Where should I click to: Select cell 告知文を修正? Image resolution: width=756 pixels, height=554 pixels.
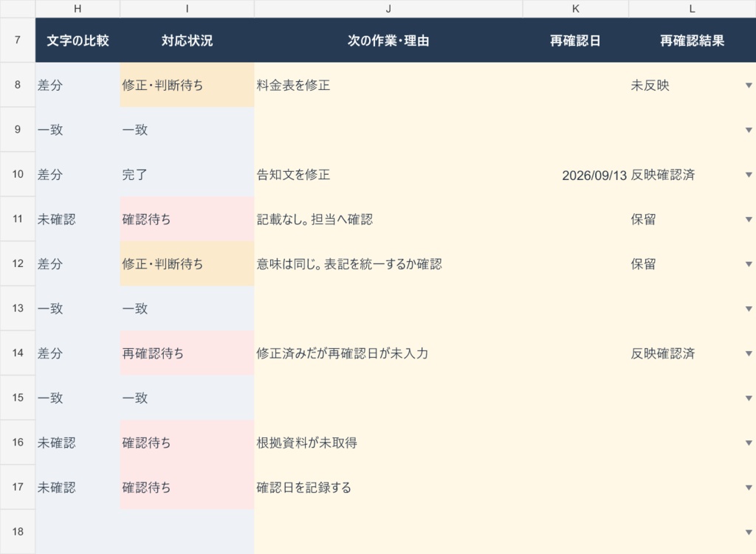click(x=388, y=174)
